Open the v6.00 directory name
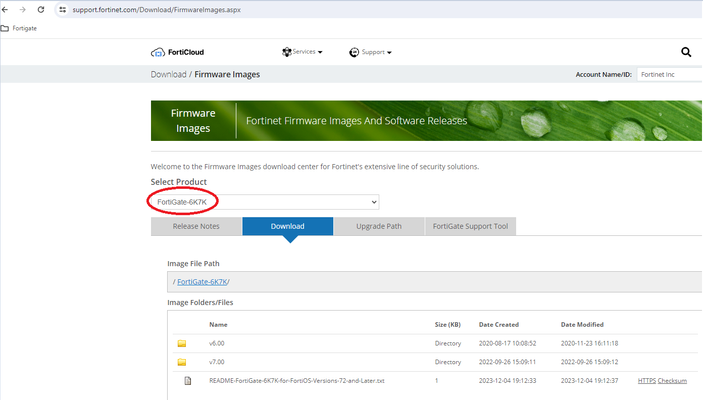The image size is (703, 400). click(217, 343)
